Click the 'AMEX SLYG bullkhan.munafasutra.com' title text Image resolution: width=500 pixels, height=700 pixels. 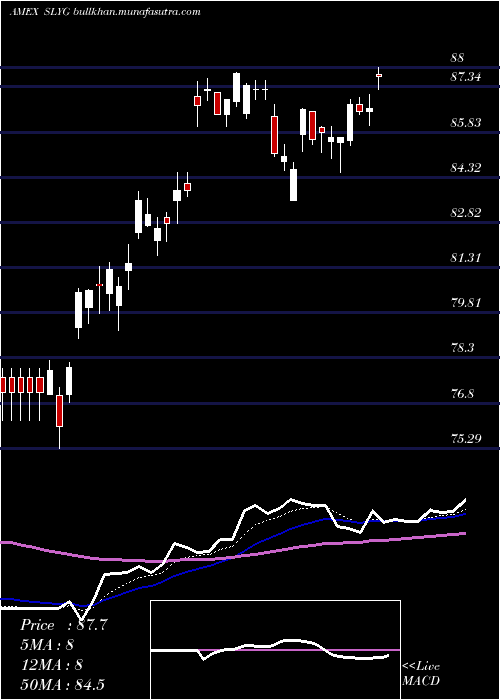point(105,12)
